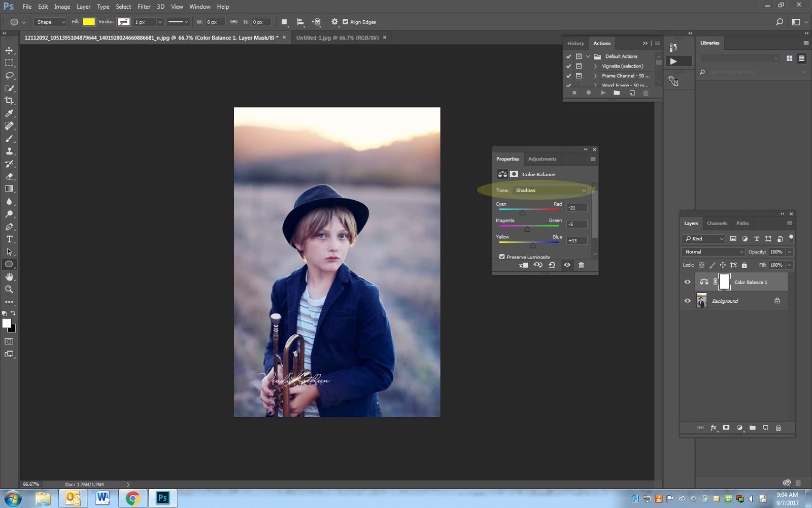The height and width of the screenshot is (508, 812).
Task: Select the Hand tool
Action: 9,277
